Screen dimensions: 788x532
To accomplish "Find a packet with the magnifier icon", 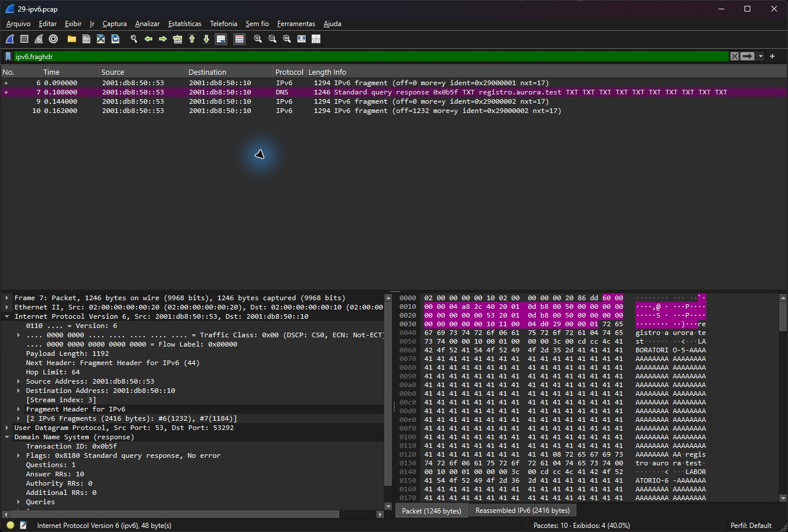I will (x=134, y=39).
